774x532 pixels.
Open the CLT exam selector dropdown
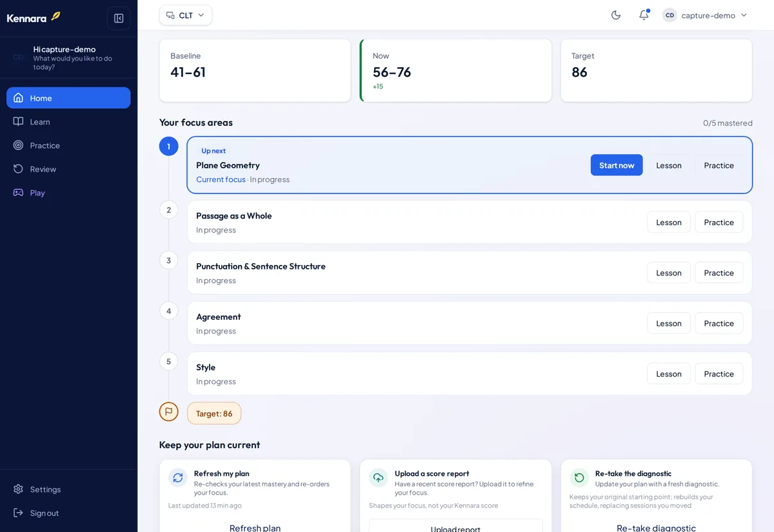[x=186, y=15]
